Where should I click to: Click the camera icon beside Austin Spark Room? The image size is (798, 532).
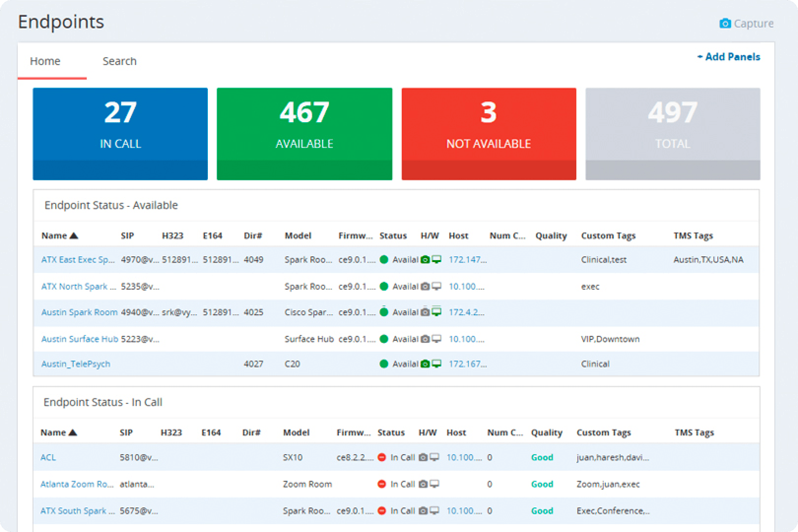click(x=425, y=312)
